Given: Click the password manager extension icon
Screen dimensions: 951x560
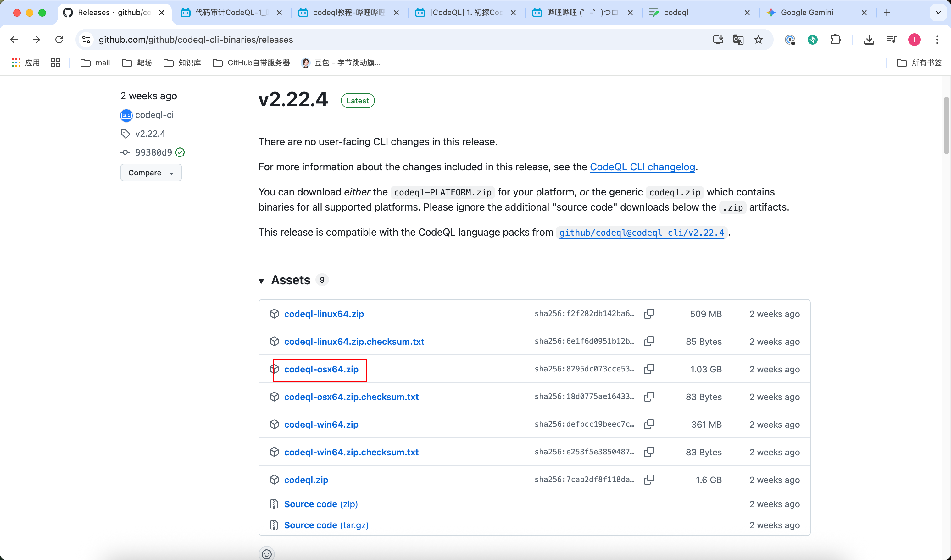Looking at the screenshot, I should click(790, 40).
